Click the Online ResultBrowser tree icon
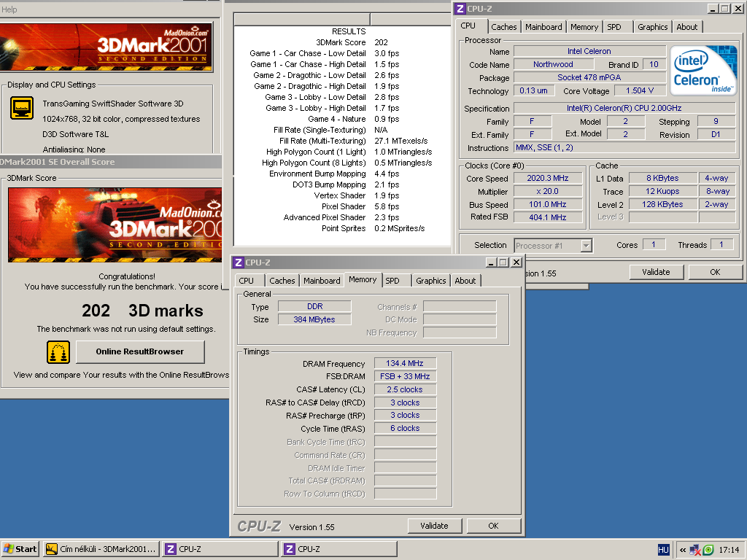Screen dimensions: 747x560 point(58,352)
